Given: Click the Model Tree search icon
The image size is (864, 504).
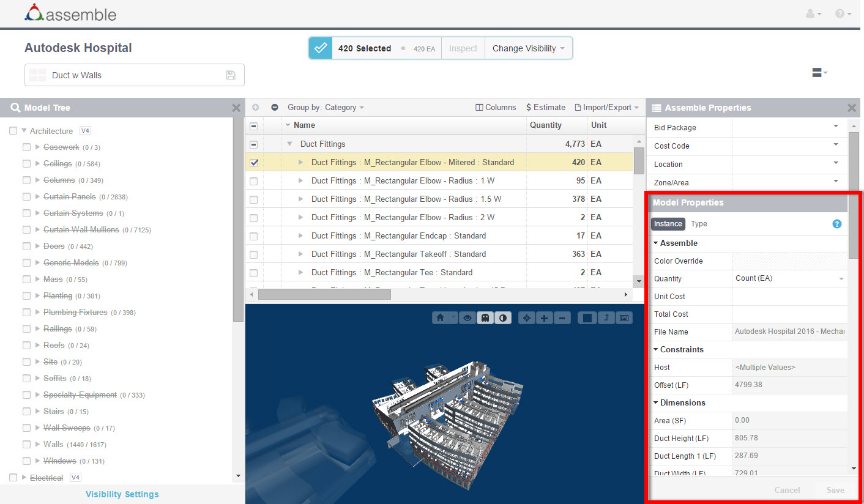Looking at the screenshot, I should pos(15,108).
